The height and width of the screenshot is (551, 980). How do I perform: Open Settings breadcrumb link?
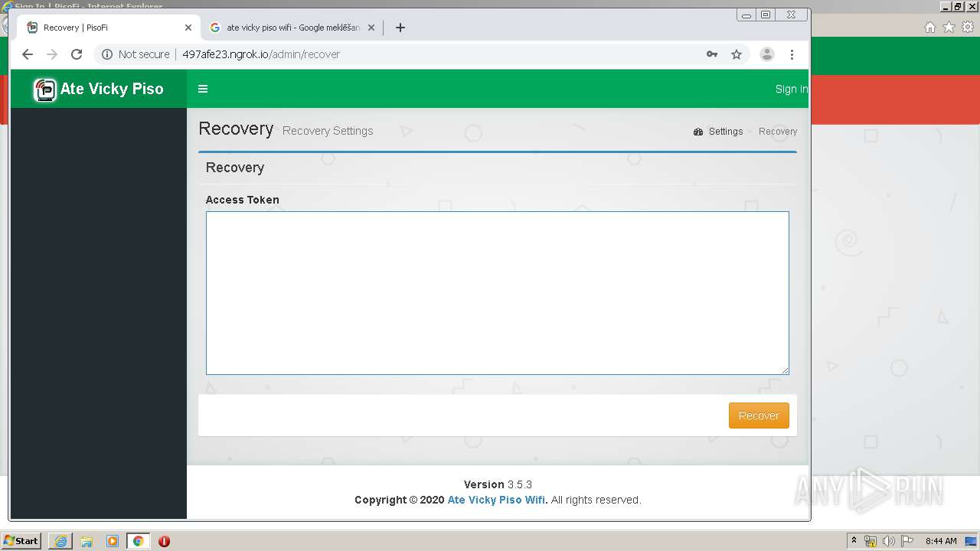click(x=725, y=132)
